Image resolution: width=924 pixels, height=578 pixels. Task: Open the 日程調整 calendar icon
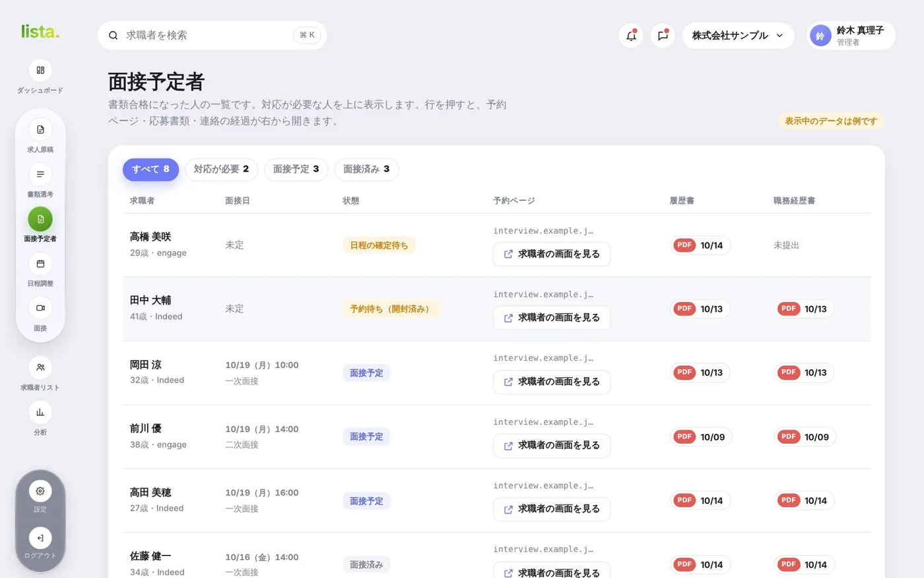pos(40,264)
